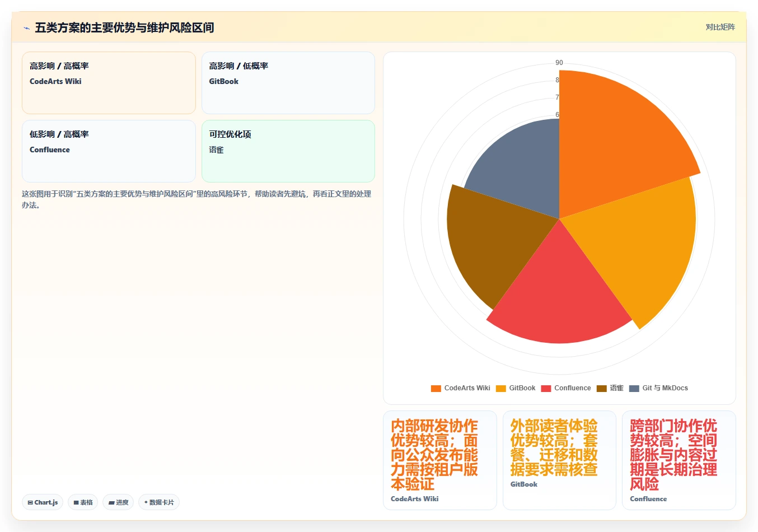Click the red headline 跨部门协作优势较高
This screenshot has height=532, width=758.
[673, 455]
